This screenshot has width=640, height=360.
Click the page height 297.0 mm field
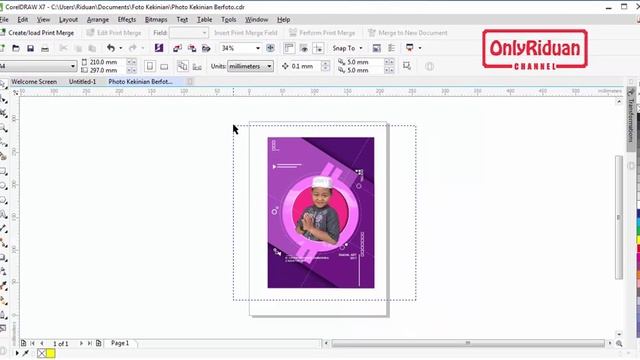(x=107, y=70)
